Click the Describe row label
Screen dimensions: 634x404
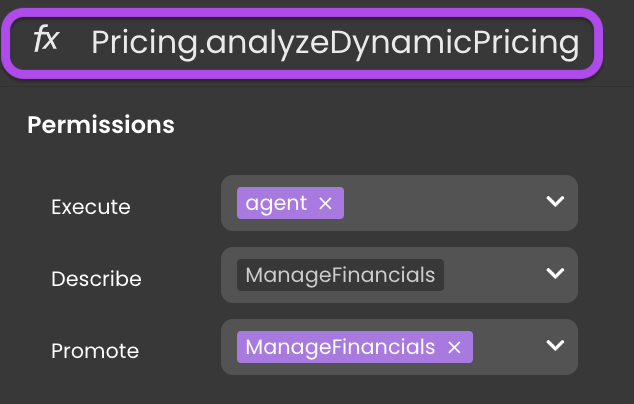[96, 279]
